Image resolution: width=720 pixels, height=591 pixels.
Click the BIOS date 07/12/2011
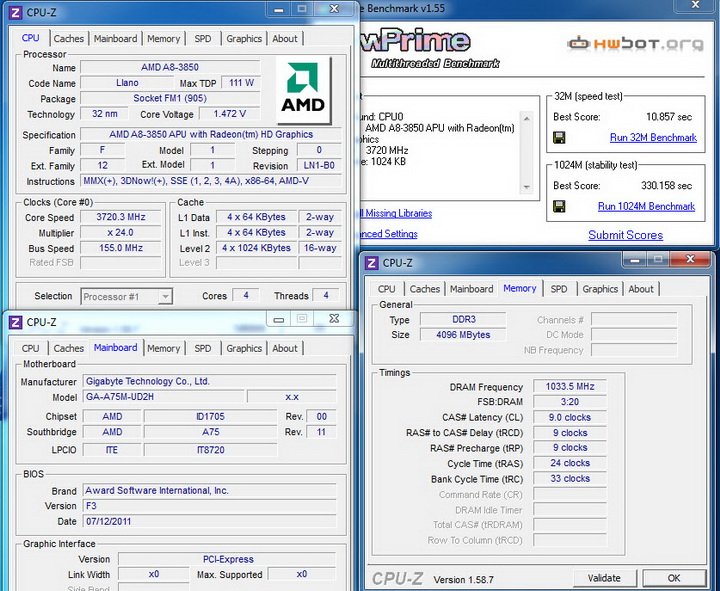(209, 521)
